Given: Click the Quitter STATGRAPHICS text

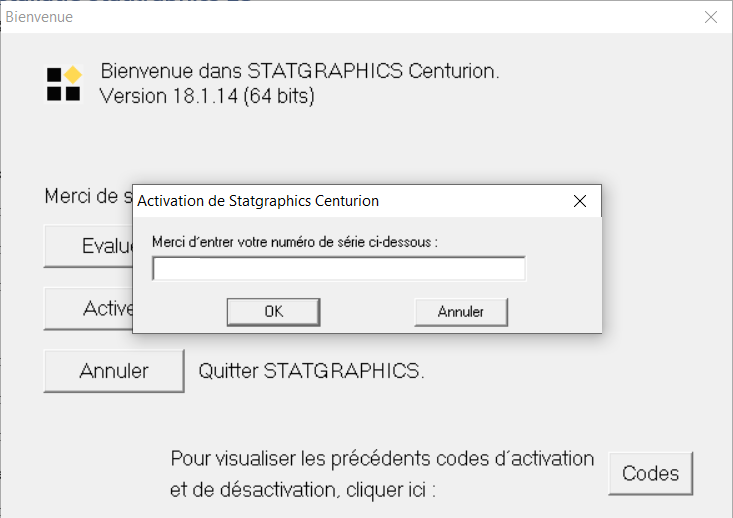Looking at the screenshot, I should (x=311, y=371).
